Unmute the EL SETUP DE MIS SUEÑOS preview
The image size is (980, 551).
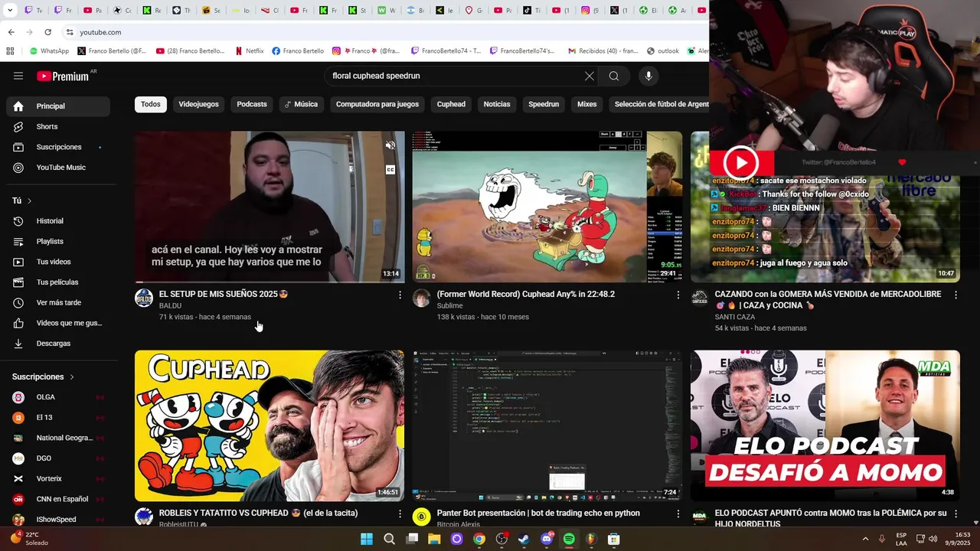(x=390, y=145)
